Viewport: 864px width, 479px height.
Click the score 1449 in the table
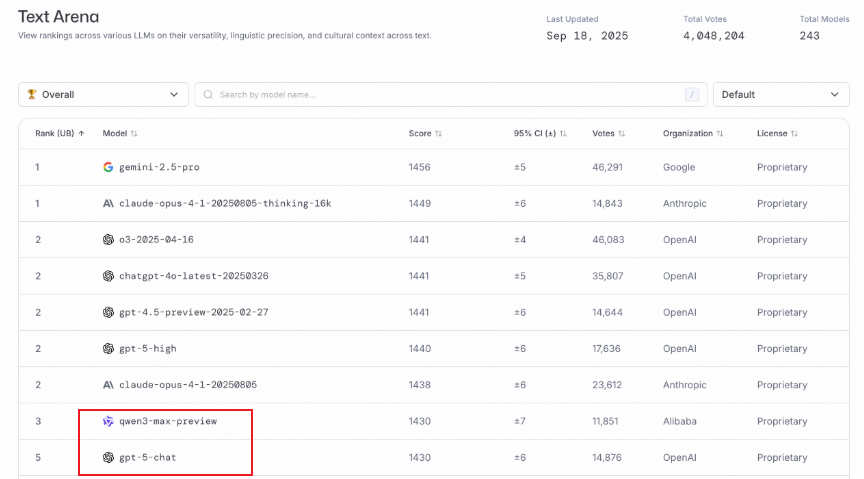(x=419, y=203)
